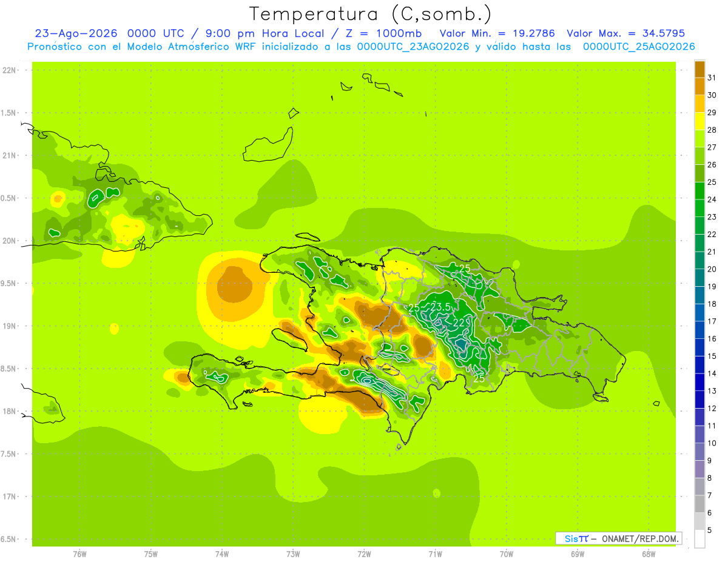
Task: Click the legend value "21"
Action: [712, 252]
